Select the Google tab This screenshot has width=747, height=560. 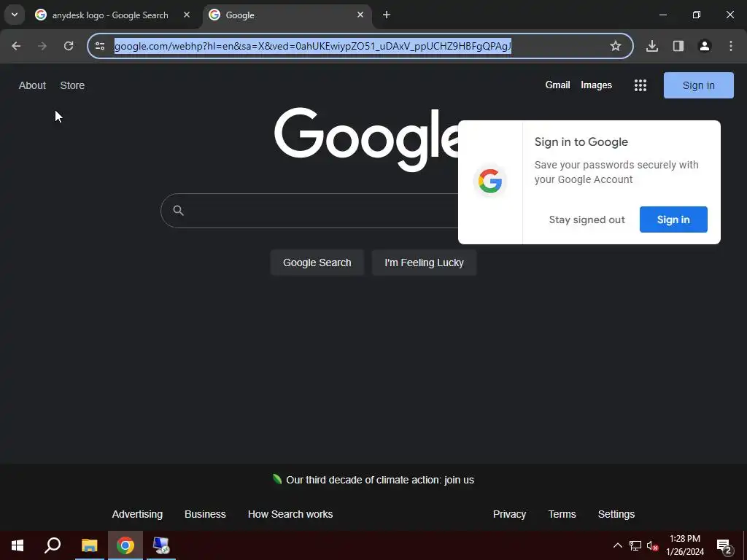[287, 15]
